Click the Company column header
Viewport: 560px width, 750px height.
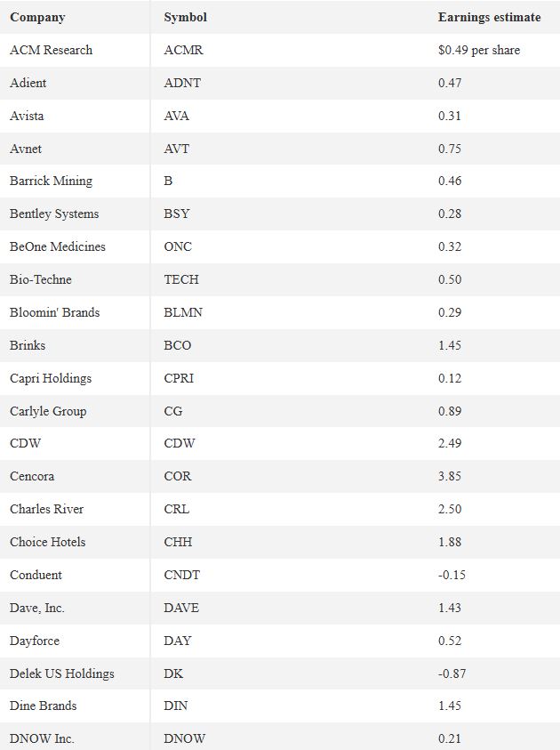pyautogui.click(x=37, y=17)
